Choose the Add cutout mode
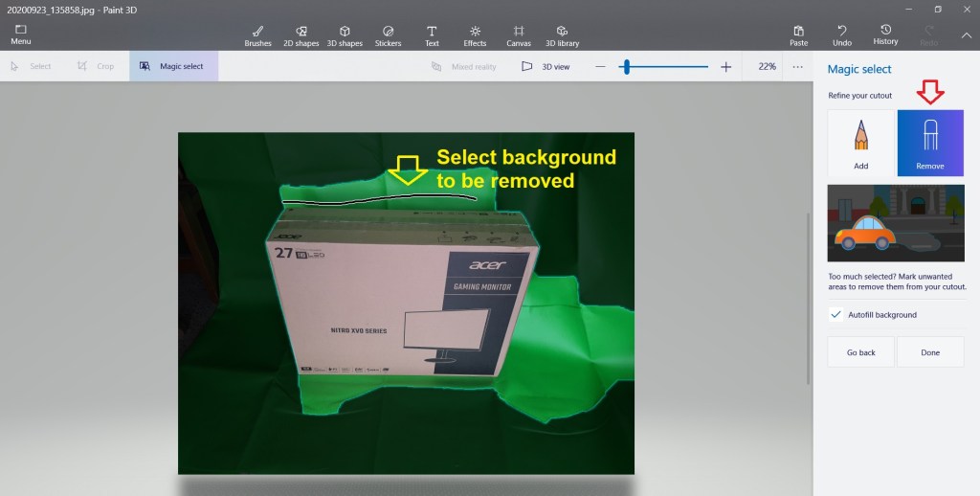The image size is (980, 496). [x=860, y=143]
